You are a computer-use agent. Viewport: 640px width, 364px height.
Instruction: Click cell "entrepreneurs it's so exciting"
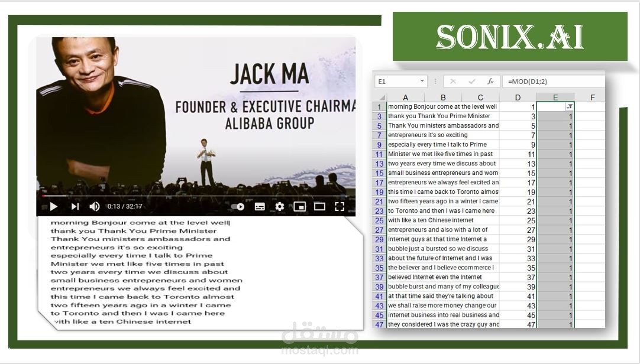coord(443,135)
